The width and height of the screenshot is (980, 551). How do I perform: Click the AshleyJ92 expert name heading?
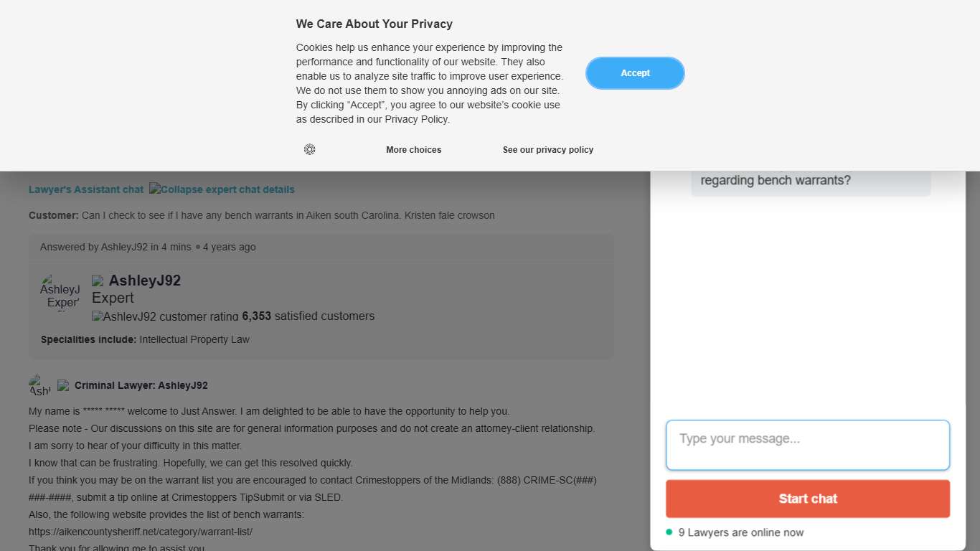(145, 281)
